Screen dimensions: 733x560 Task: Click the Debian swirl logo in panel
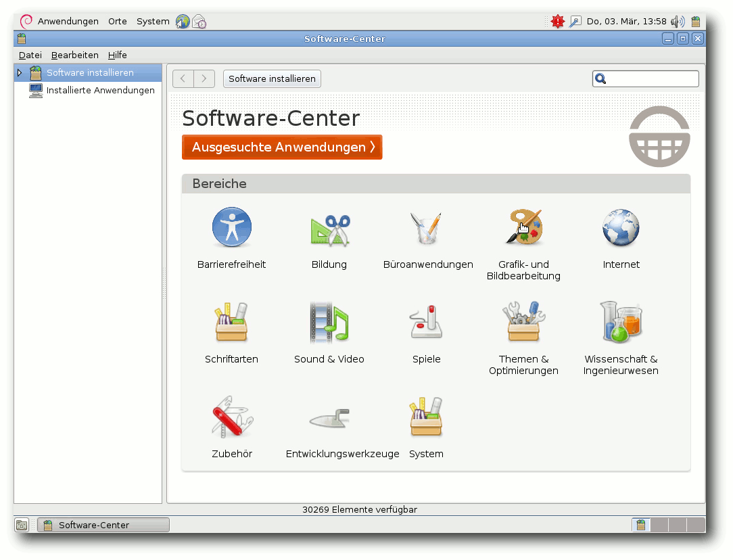[x=26, y=22]
